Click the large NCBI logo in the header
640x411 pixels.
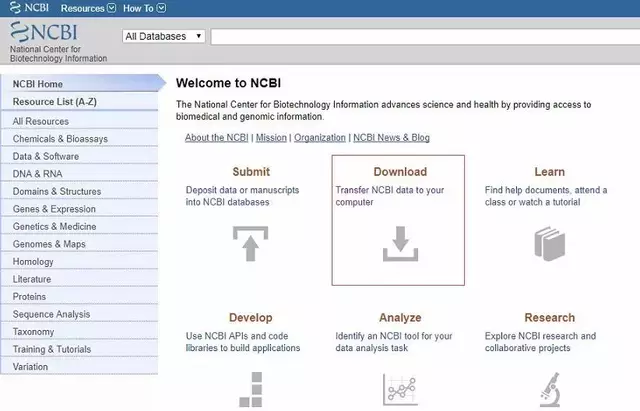[x=44, y=32]
